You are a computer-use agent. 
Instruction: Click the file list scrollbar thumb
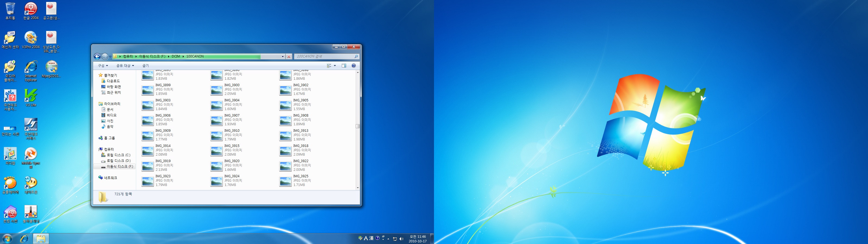358,126
